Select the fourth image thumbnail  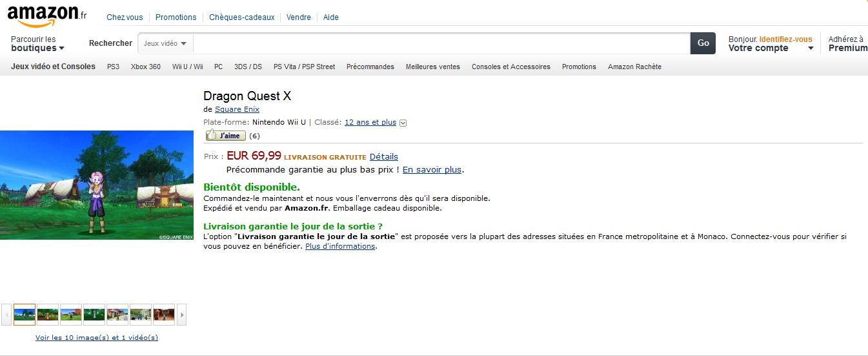(x=94, y=315)
